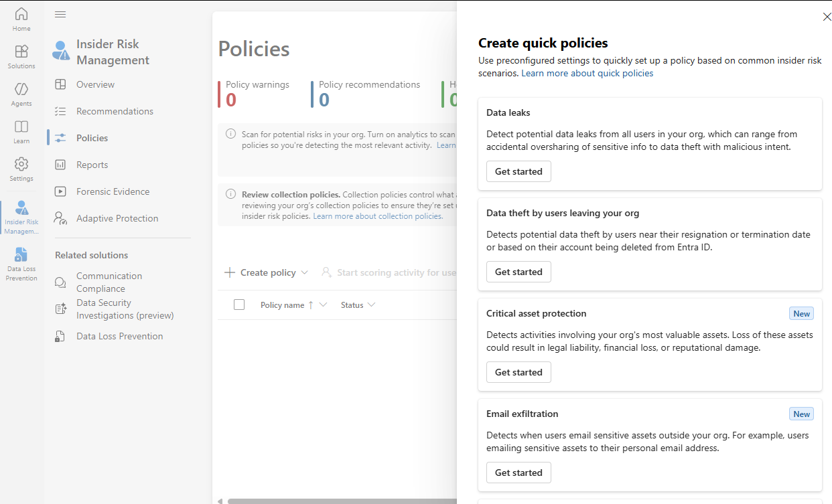
Task: Click the Reports chart icon
Action: click(x=60, y=165)
